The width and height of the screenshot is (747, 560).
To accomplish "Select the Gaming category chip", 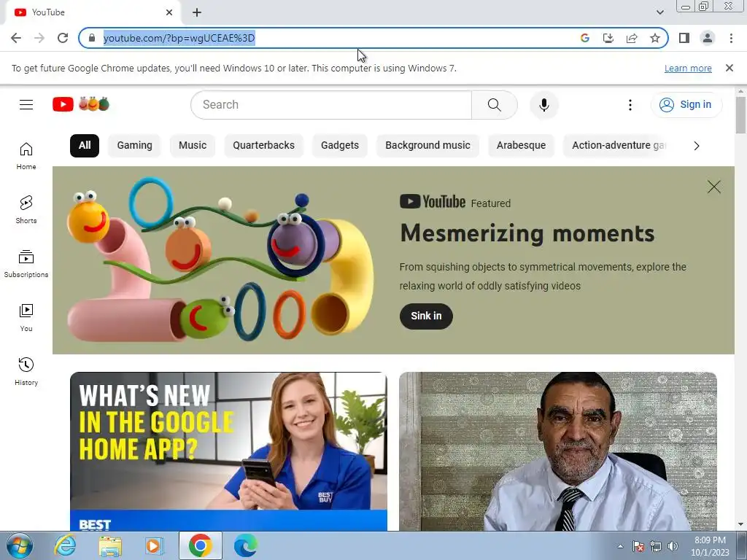I will [x=135, y=145].
